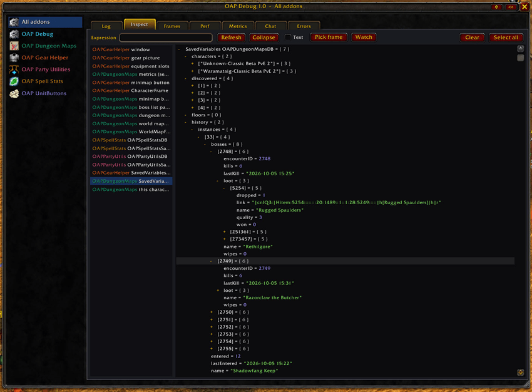Collapse the history node
Image resolution: width=532 pixels, height=392 pixels.
(186, 122)
